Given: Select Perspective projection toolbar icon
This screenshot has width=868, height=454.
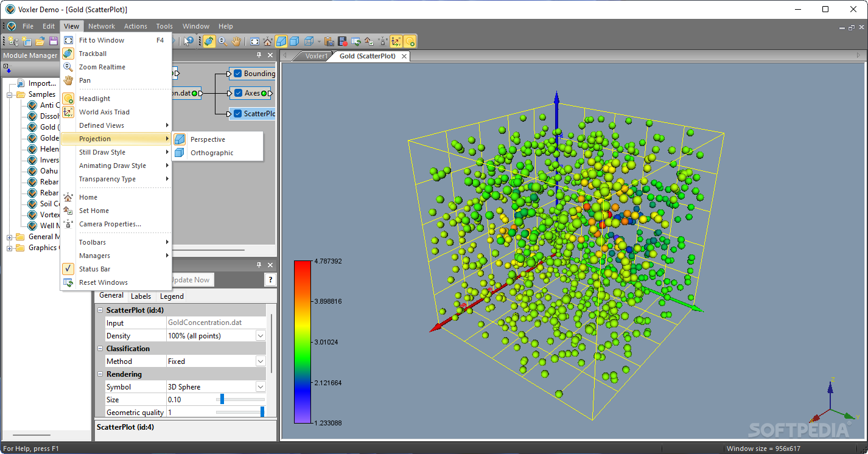Looking at the screenshot, I should click(281, 41).
